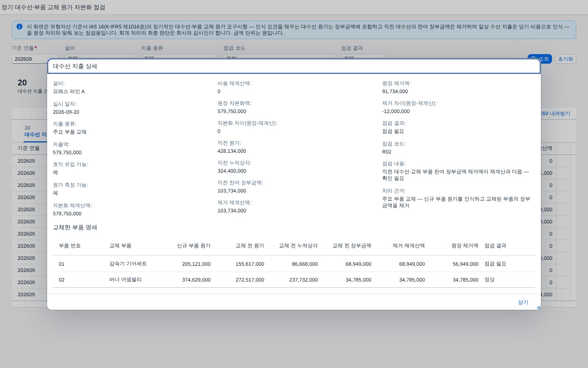Click the 제거 재계산액 column header
The height and width of the screenshot is (368, 588).
409,245
